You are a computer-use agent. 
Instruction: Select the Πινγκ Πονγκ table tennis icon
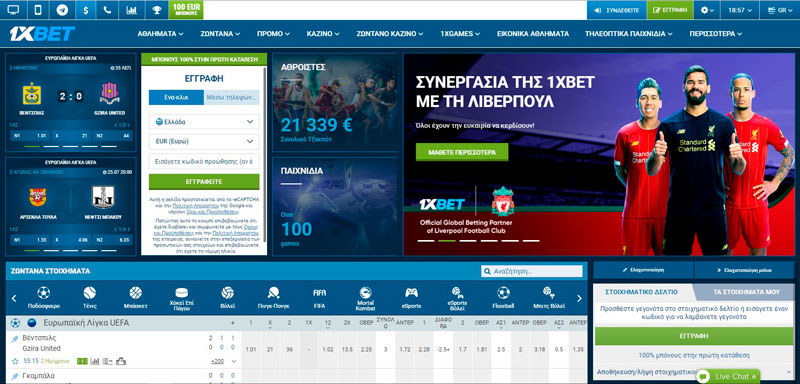273,298
